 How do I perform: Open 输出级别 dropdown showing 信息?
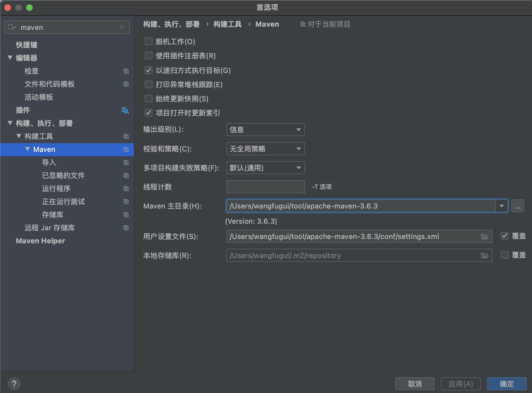(265, 130)
